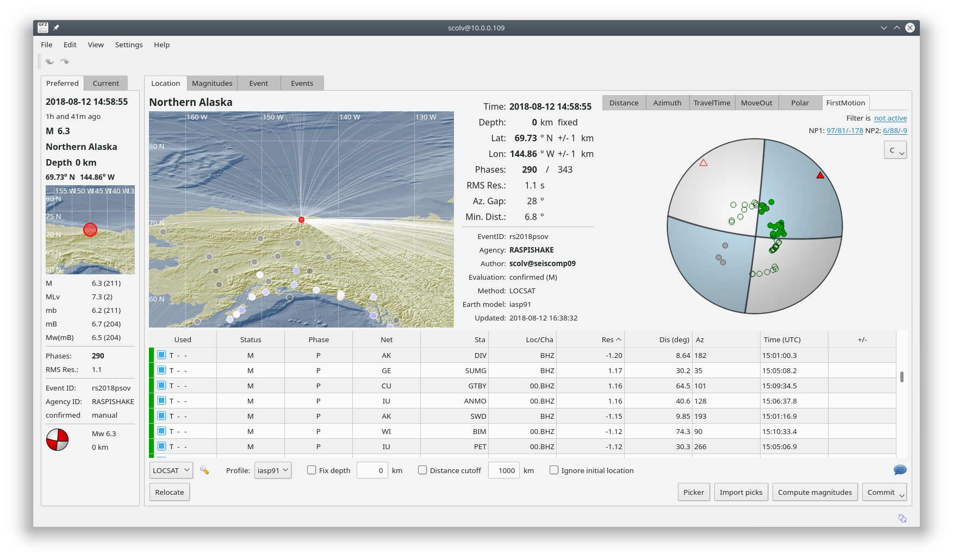Click the pin window icon in title bar
The height and width of the screenshot is (560, 953).
56,28
